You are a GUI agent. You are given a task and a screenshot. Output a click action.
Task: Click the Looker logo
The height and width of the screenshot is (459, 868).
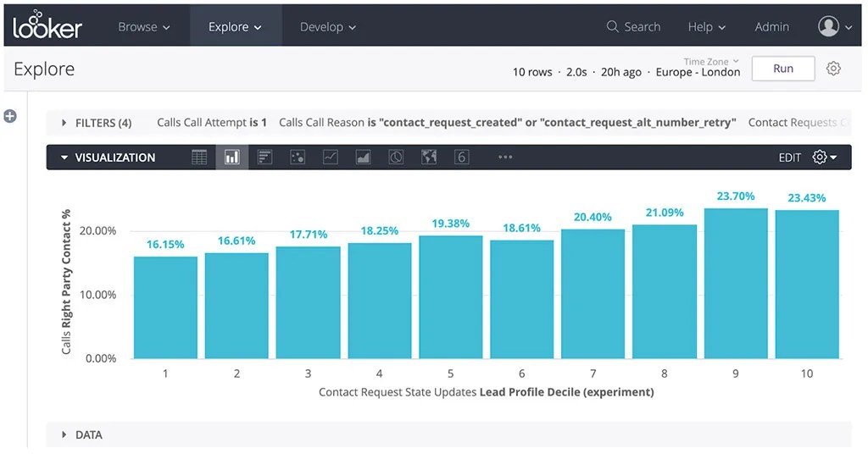pos(47,25)
